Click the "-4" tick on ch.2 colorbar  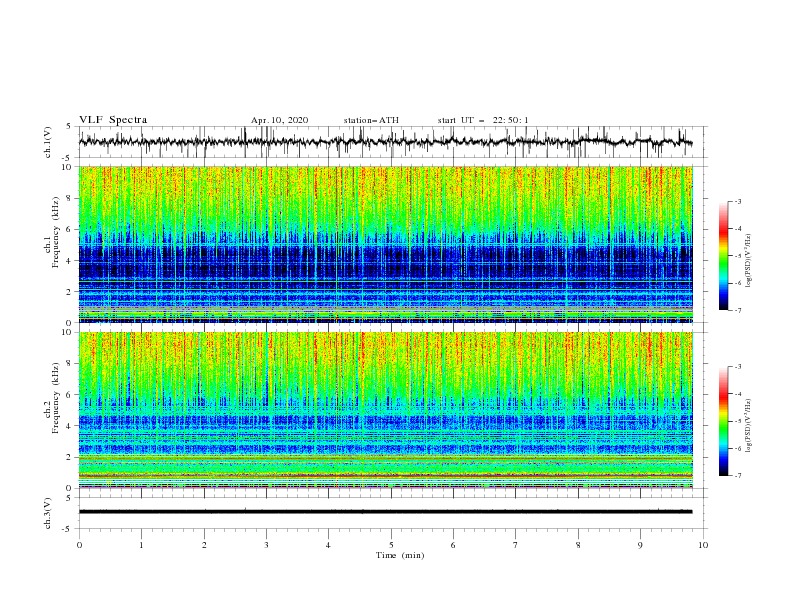point(738,394)
